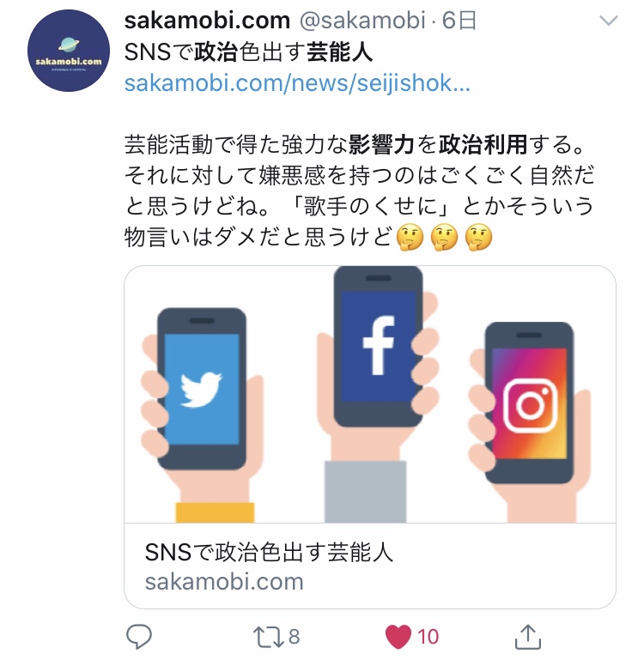Image resolution: width=644 pixels, height=660 pixels.
Task: Unlike the tweet via red heart
Action: [x=398, y=637]
